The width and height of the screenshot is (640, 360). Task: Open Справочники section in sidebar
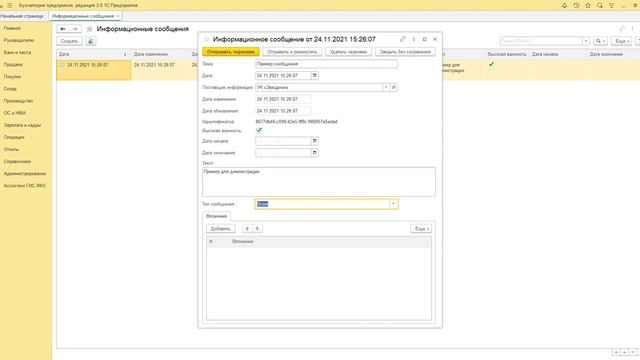17,162
